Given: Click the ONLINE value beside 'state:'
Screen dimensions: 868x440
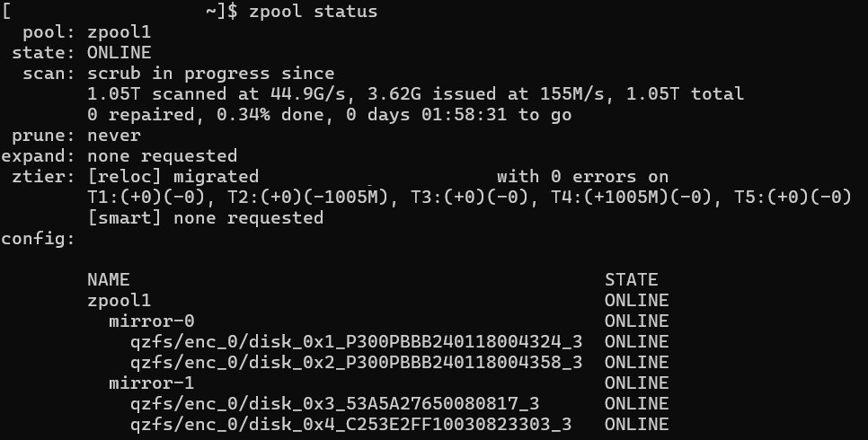Looking at the screenshot, I should point(119,52).
